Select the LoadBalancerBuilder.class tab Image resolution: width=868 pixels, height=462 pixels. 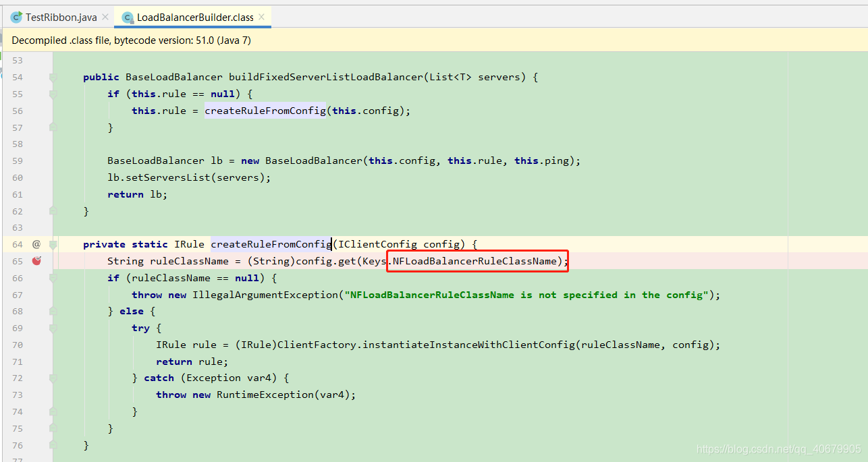coord(196,17)
